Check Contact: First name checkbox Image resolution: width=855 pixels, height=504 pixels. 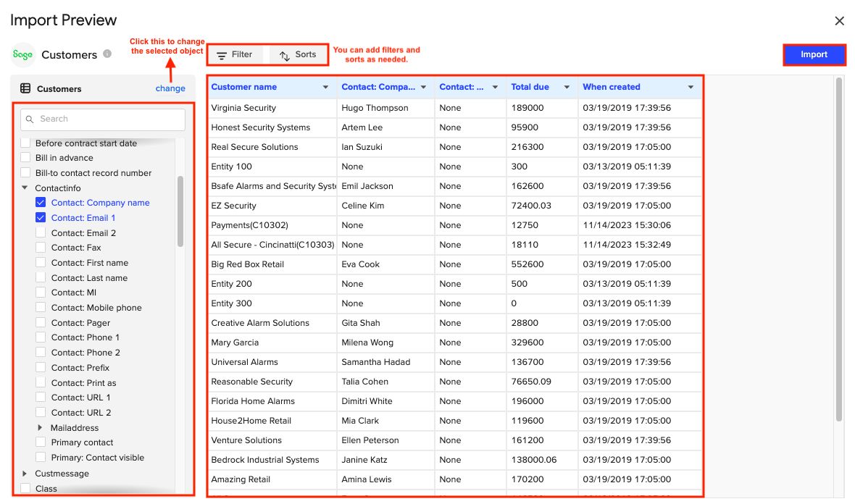pos(41,263)
